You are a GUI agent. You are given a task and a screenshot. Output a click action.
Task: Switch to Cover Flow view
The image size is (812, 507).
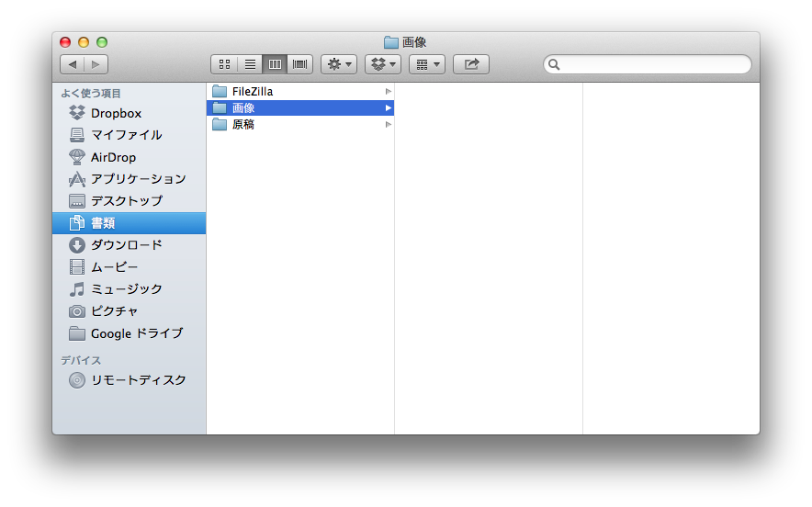click(300, 64)
